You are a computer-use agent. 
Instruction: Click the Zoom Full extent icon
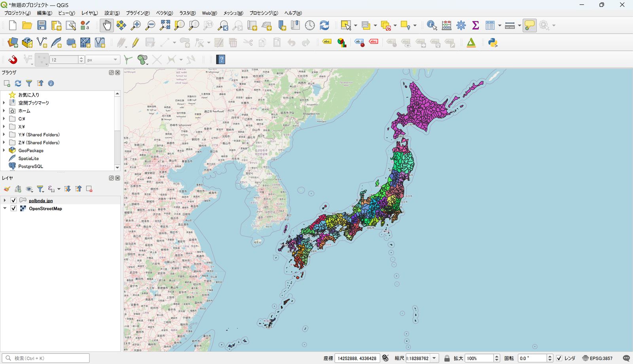(165, 25)
